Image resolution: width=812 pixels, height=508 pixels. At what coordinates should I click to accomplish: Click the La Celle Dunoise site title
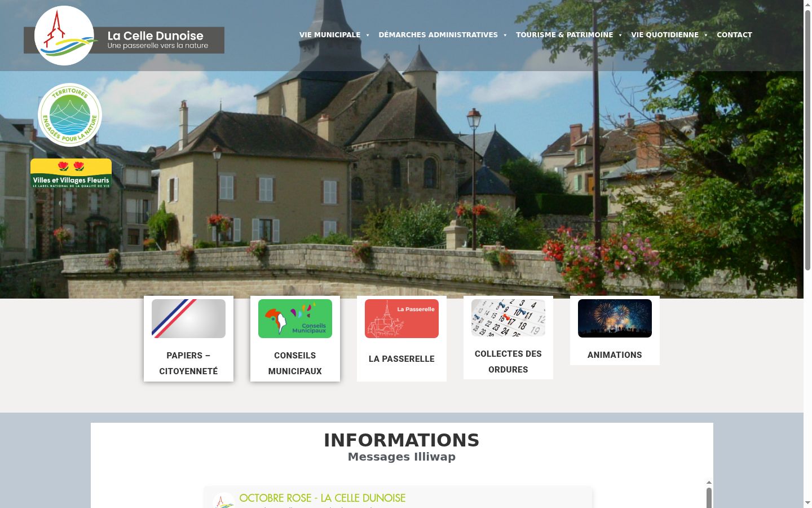(x=155, y=36)
